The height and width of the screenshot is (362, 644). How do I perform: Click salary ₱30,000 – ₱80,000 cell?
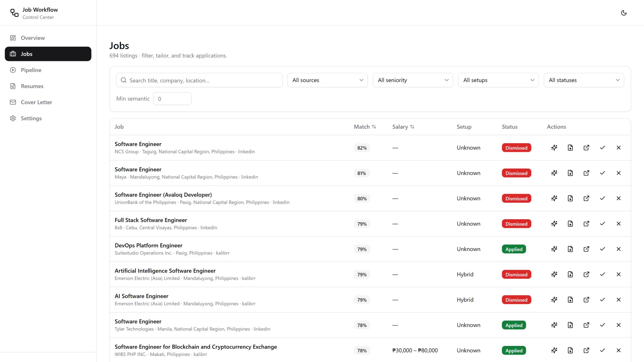tap(415, 350)
